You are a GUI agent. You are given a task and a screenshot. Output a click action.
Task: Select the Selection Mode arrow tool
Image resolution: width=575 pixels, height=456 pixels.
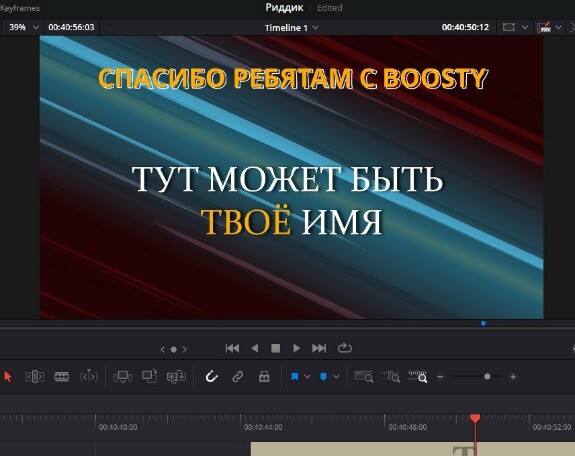pos(8,377)
